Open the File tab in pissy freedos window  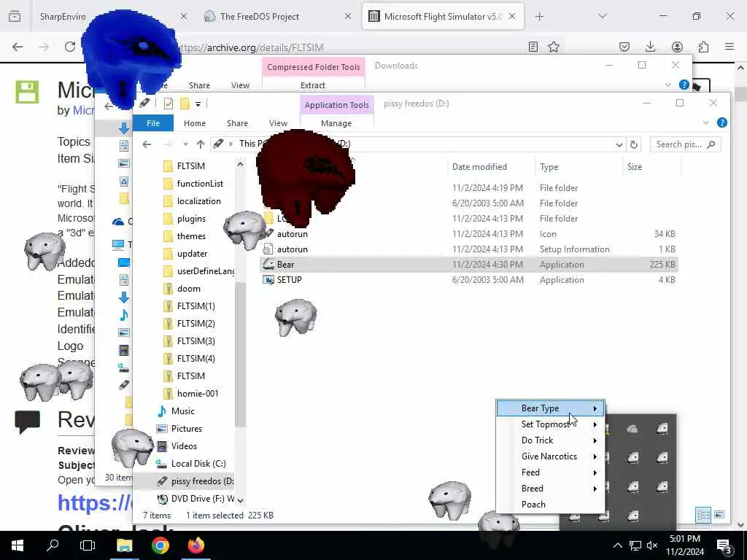click(153, 122)
